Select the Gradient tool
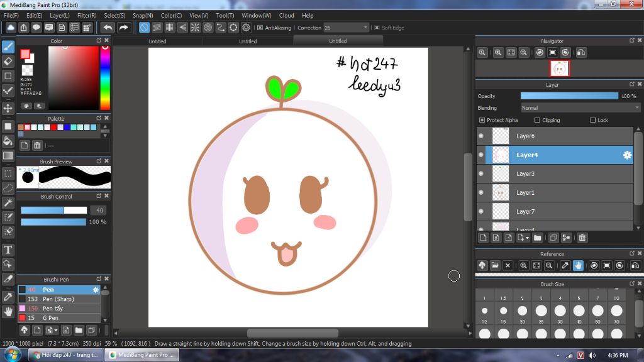This screenshot has height=362, width=644. pos(8,156)
